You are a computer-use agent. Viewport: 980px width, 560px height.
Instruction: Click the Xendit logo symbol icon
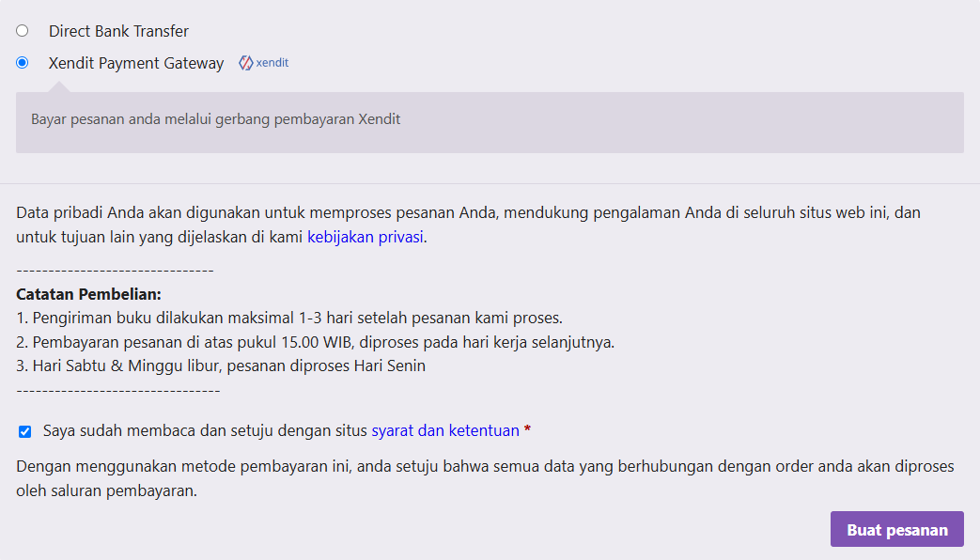coord(245,63)
